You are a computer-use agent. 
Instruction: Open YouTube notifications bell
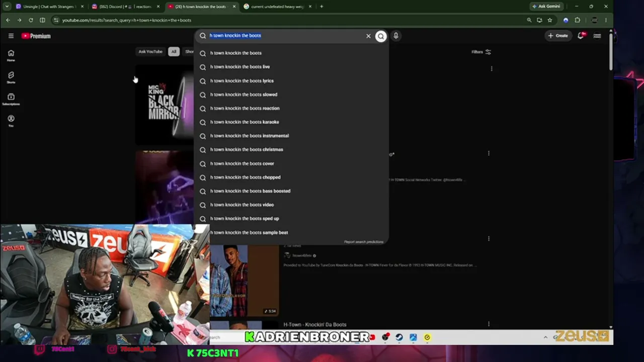(x=581, y=36)
